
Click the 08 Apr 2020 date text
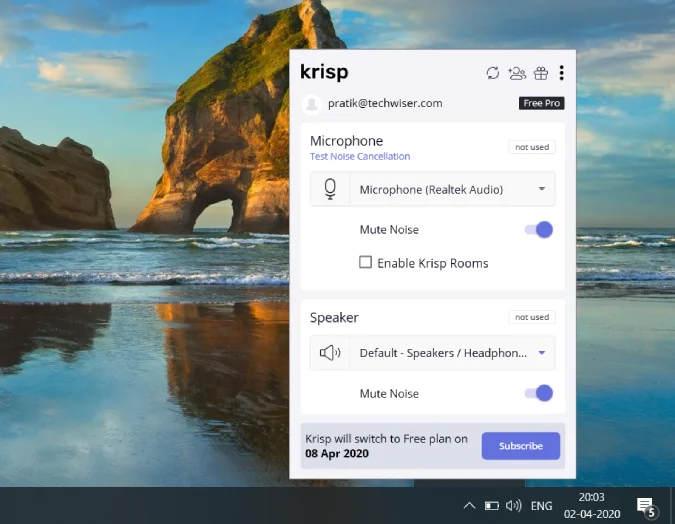click(x=337, y=453)
